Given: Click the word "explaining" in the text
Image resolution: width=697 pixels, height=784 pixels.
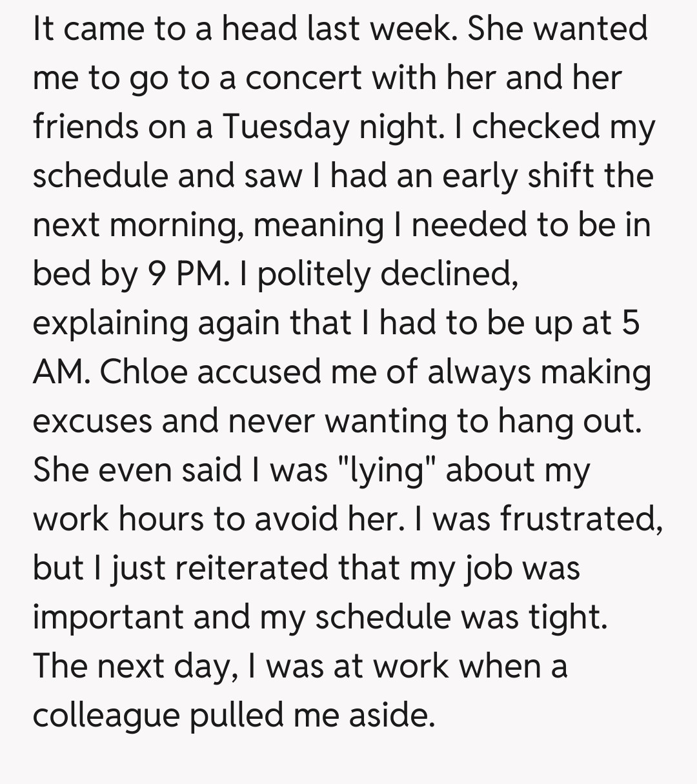Looking at the screenshot, I should [110, 323].
